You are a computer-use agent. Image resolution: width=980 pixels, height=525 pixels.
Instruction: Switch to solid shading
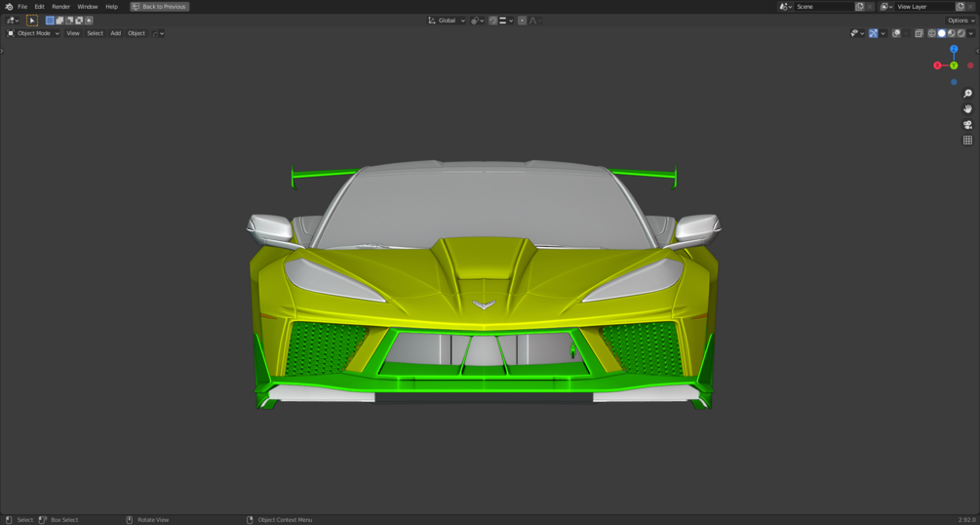942,33
